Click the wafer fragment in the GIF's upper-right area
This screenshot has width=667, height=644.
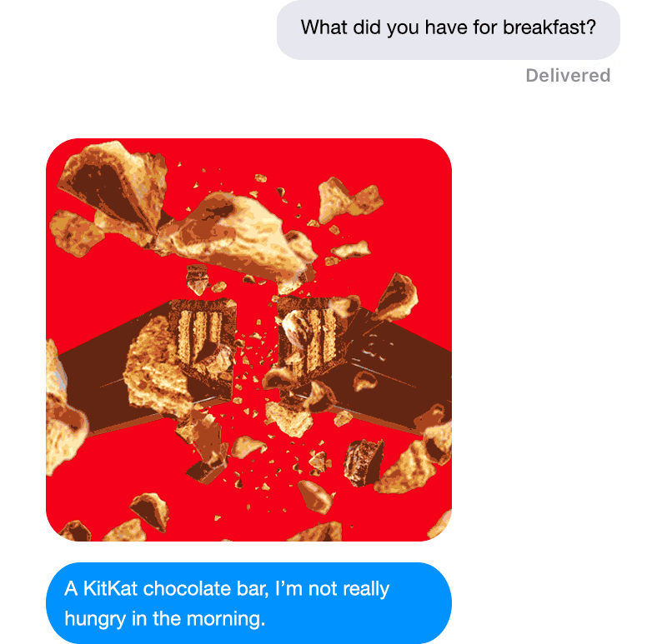pos(349,199)
